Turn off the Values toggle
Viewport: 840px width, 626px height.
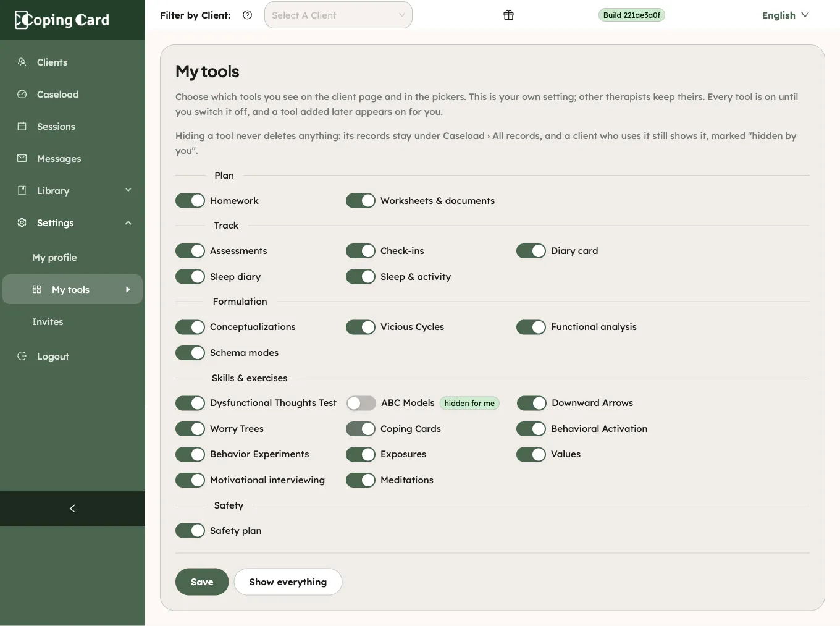(531, 455)
